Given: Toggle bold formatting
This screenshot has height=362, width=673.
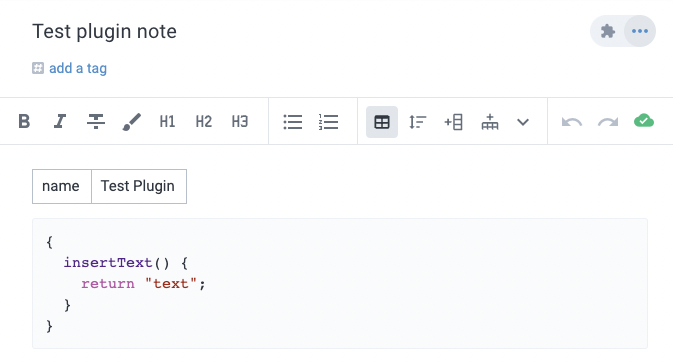Looking at the screenshot, I should 24,122.
